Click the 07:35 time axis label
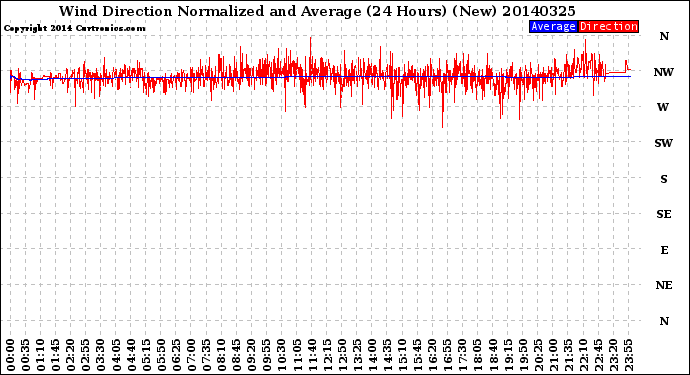The height and width of the screenshot is (375, 690). (207, 355)
